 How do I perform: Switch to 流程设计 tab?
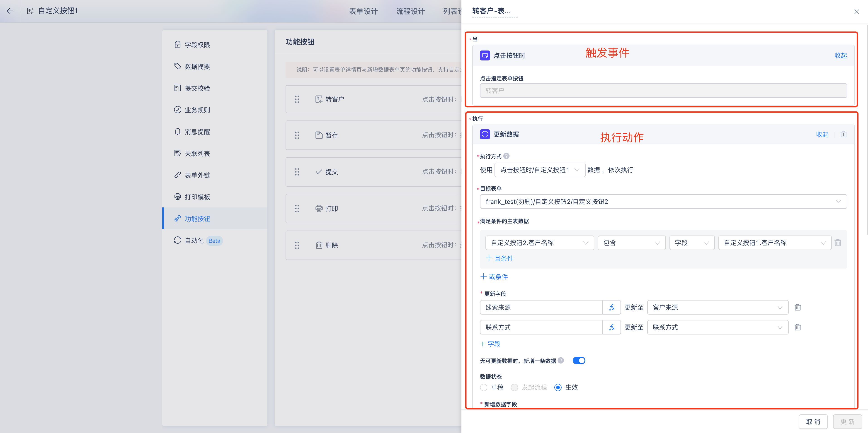[410, 11]
